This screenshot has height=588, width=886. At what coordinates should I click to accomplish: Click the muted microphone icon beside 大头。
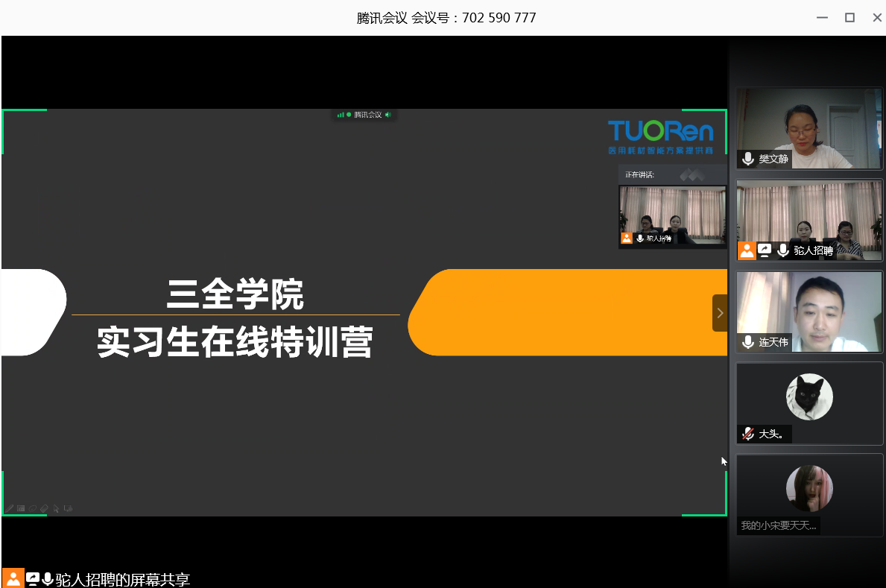click(x=747, y=434)
